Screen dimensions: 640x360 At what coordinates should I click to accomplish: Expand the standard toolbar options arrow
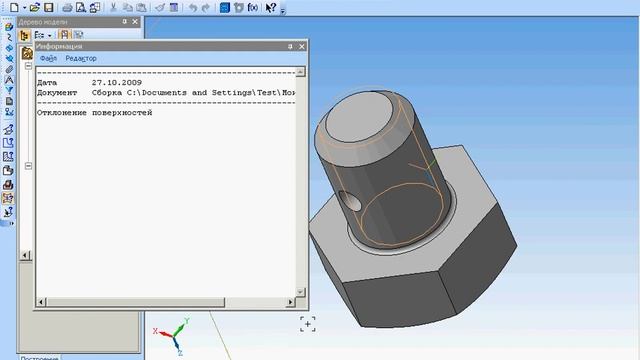[283, 10]
